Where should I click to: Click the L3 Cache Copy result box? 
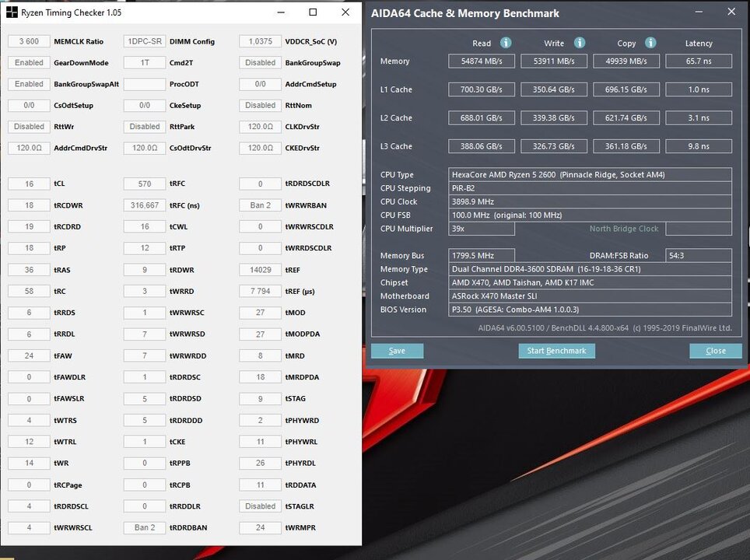click(626, 146)
